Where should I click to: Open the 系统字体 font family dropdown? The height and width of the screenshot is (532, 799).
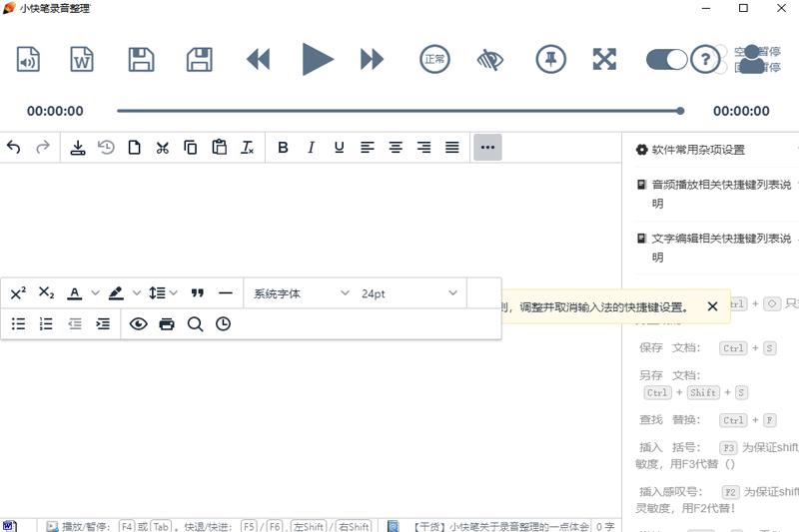tap(302, 293)
